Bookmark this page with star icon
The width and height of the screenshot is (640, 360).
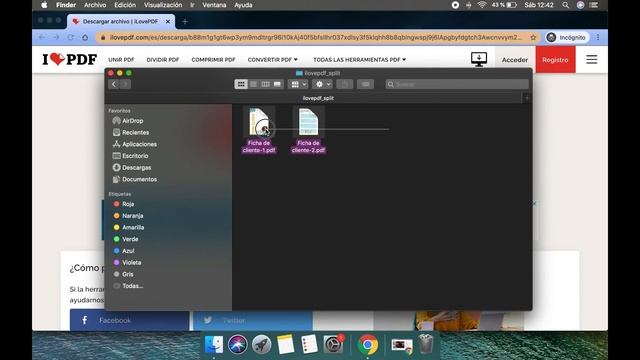(533, 38)
